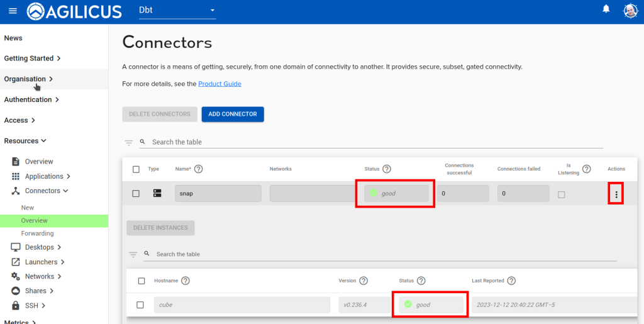This screenshot has height=324, width=644.
Task: Tick the checkbox for cube instance
Action: (x=141, y=305)
